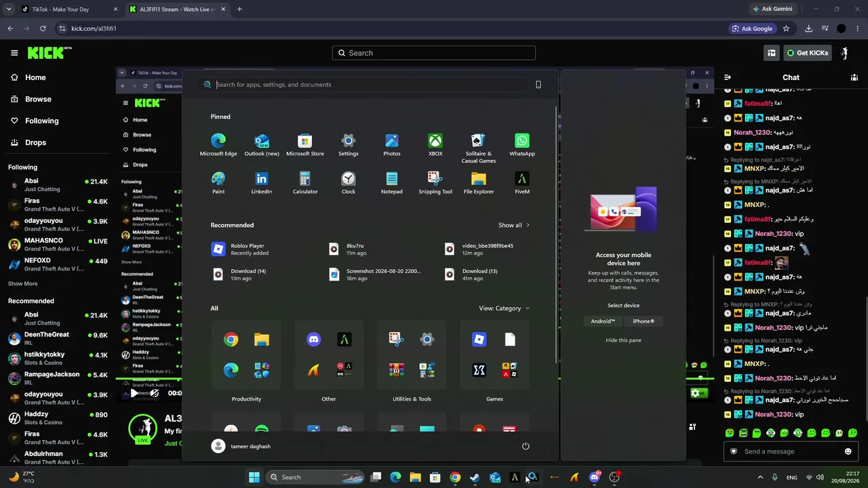Click the Send a message field
Screen dimensions: 868x488
coord(791,451)
